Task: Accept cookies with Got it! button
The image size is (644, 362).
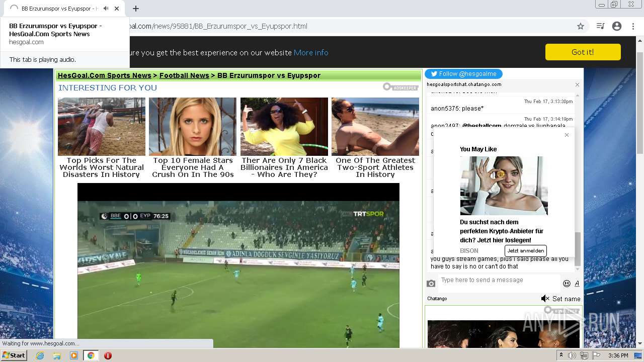Action: (583, 52)
